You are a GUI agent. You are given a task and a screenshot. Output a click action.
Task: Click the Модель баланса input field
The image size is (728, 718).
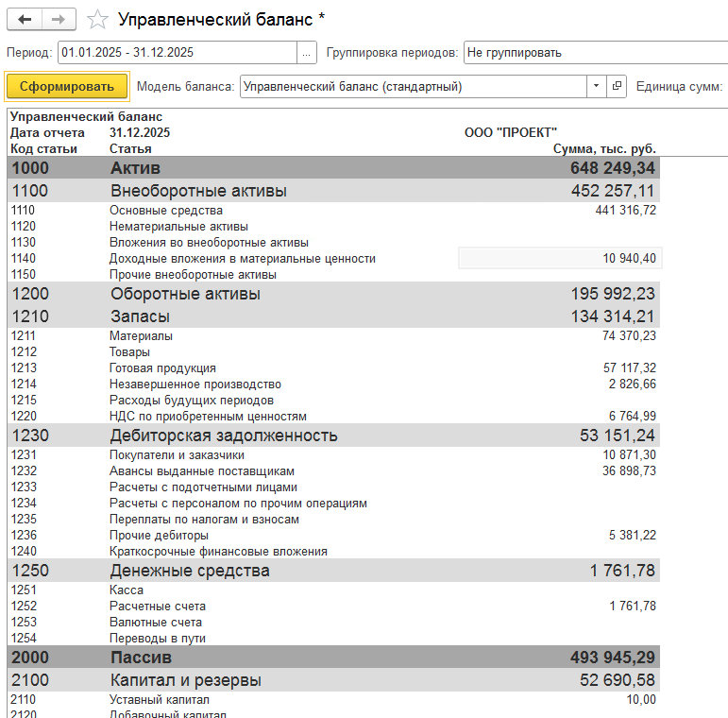point(414,86)
